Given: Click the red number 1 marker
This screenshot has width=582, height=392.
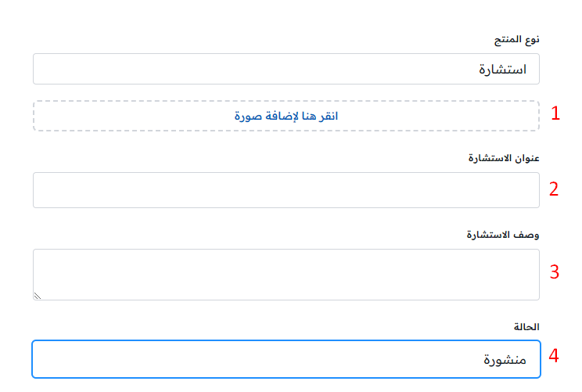Looking at the screenshot, I should tap(555, 113).
